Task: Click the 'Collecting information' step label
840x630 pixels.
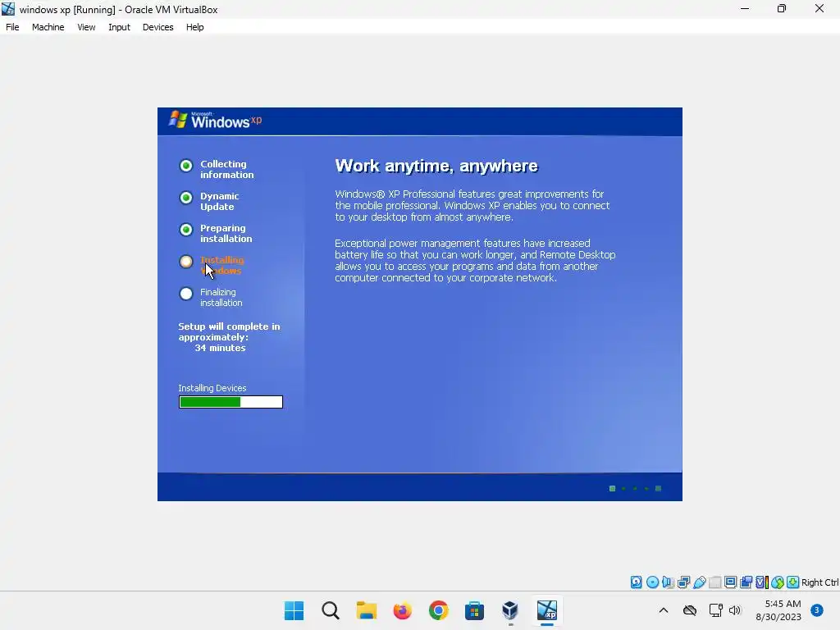Action: 227,169
